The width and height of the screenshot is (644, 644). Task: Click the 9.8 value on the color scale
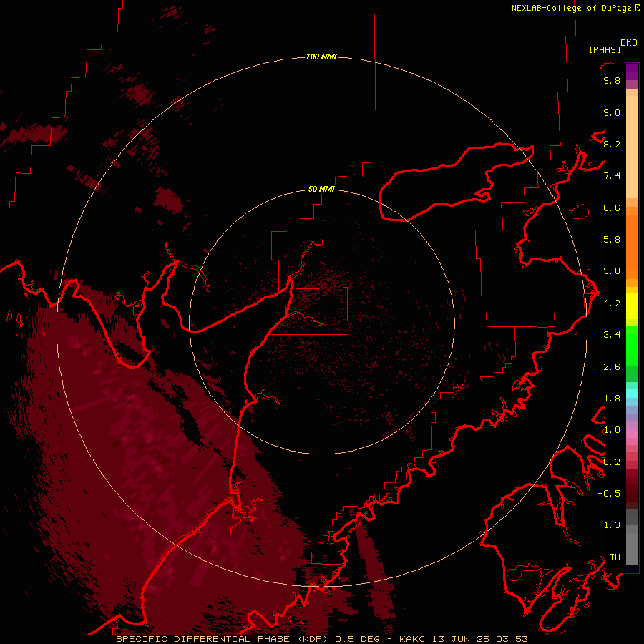pos(612,80)
